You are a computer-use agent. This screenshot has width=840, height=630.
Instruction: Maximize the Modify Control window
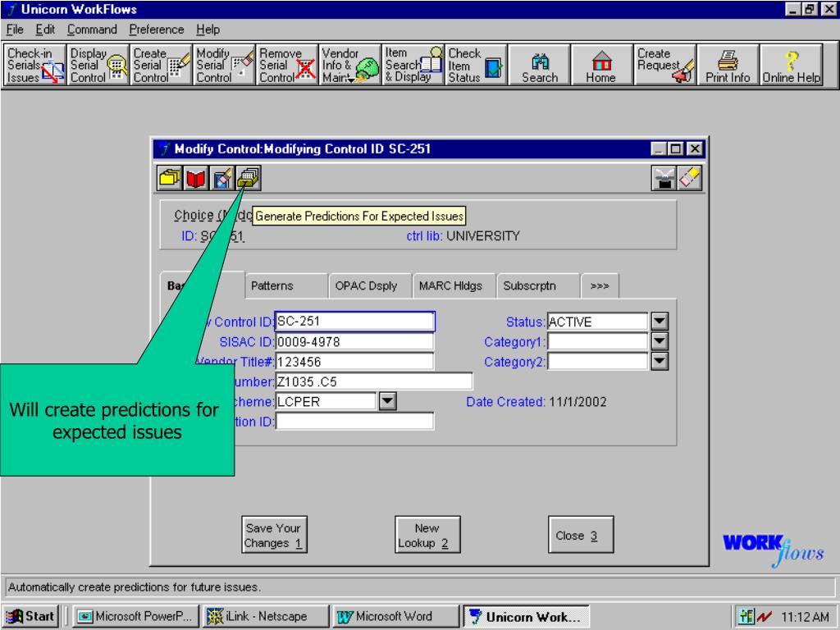pos(676,149)
